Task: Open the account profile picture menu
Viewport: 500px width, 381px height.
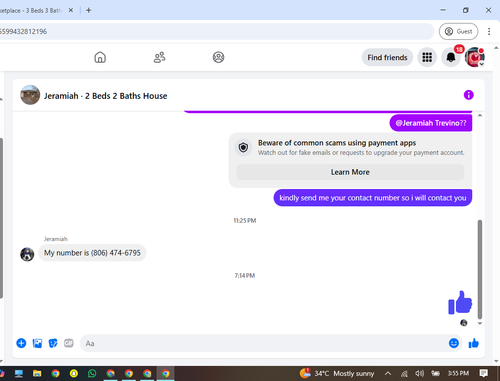Action: pyautogui.click(x=475, y=57)
